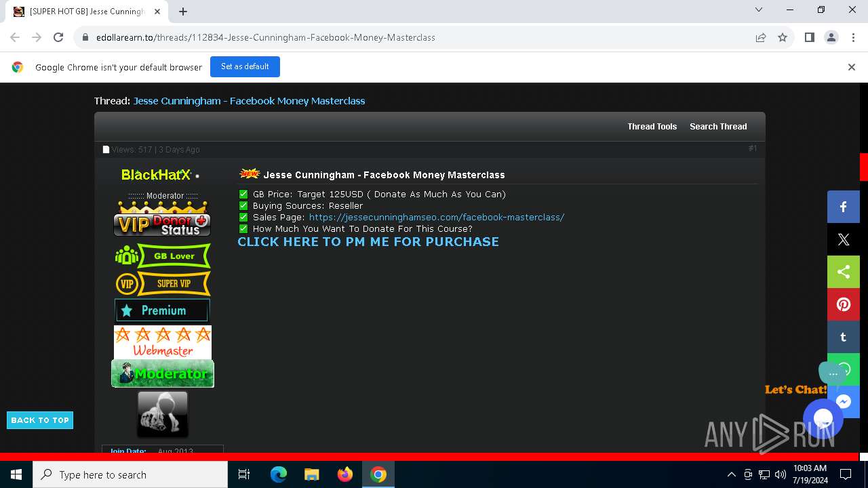Open the volume tray icon
The width and height of the screenshot is (868, 488).
pyautogui.click(x=781, y=474)
